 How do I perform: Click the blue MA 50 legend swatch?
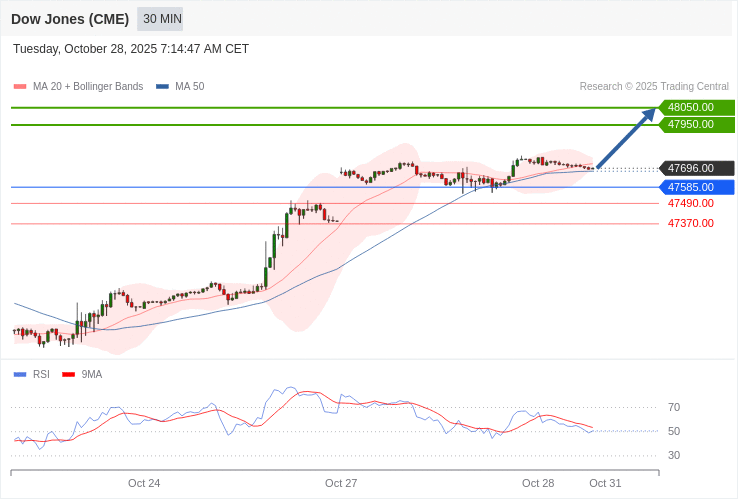[162, 87]
